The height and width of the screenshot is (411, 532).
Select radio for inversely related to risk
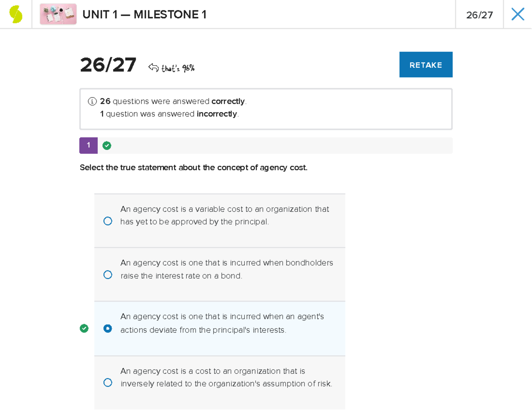(108, 383)
